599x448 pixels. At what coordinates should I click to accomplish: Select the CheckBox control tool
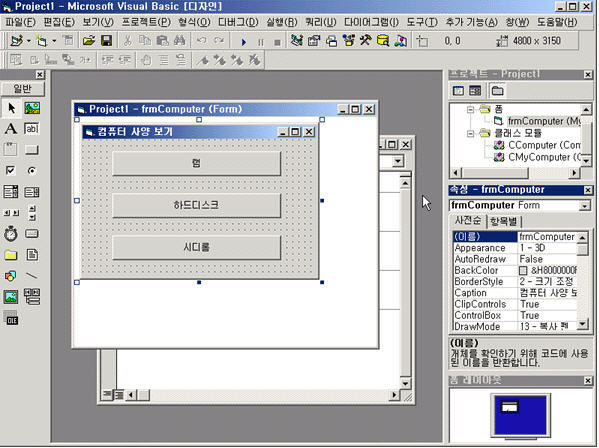tap(11, 170)
